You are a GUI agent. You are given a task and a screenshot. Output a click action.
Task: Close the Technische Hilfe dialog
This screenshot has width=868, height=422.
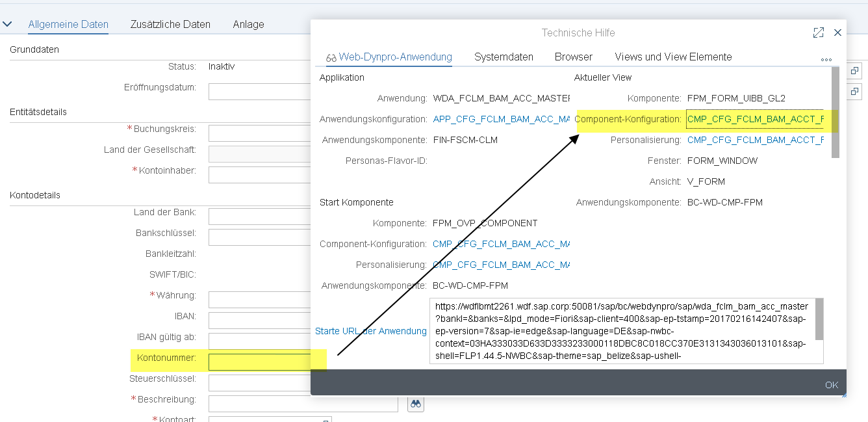coord(837,33)
